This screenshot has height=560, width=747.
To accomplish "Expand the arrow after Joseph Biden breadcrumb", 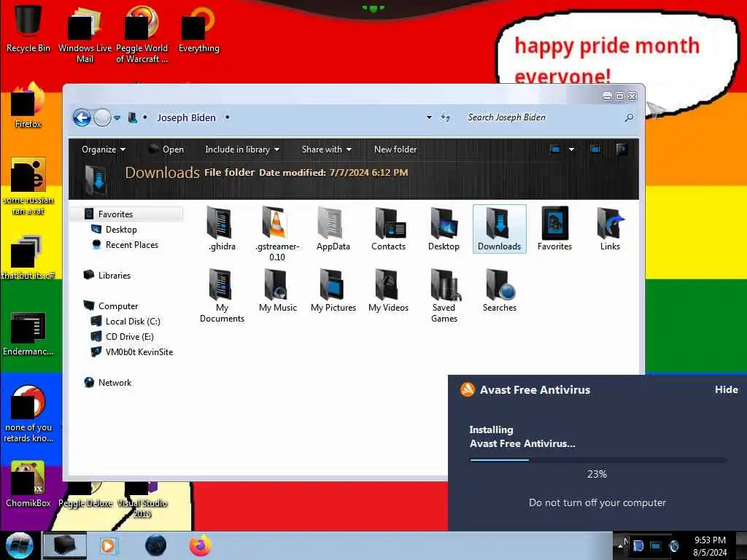I will 228,117.
